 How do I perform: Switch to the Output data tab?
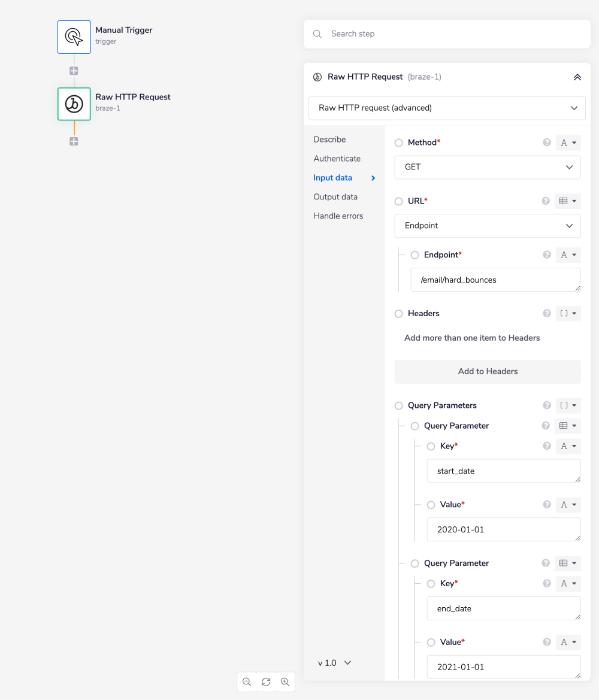[x=335, y=197]
